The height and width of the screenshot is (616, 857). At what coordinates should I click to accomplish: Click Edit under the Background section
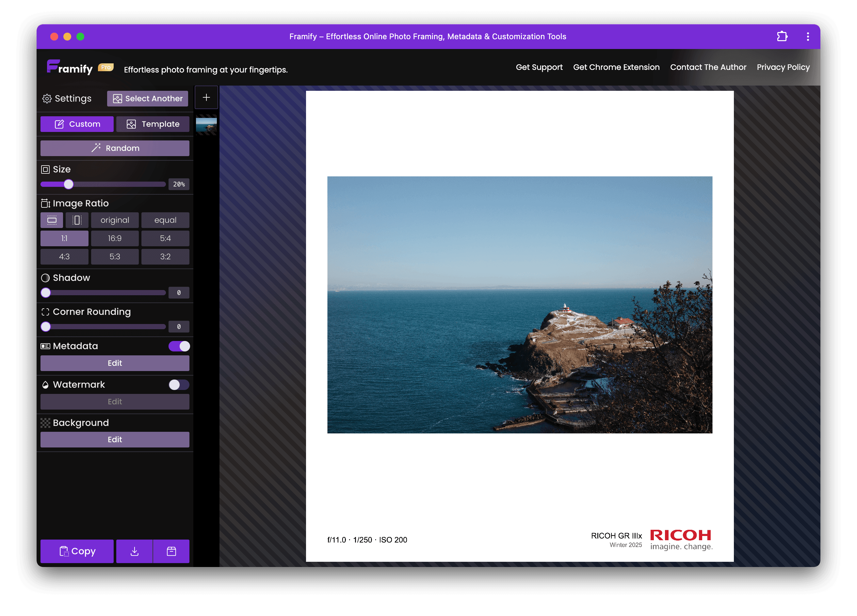[115, 440]
